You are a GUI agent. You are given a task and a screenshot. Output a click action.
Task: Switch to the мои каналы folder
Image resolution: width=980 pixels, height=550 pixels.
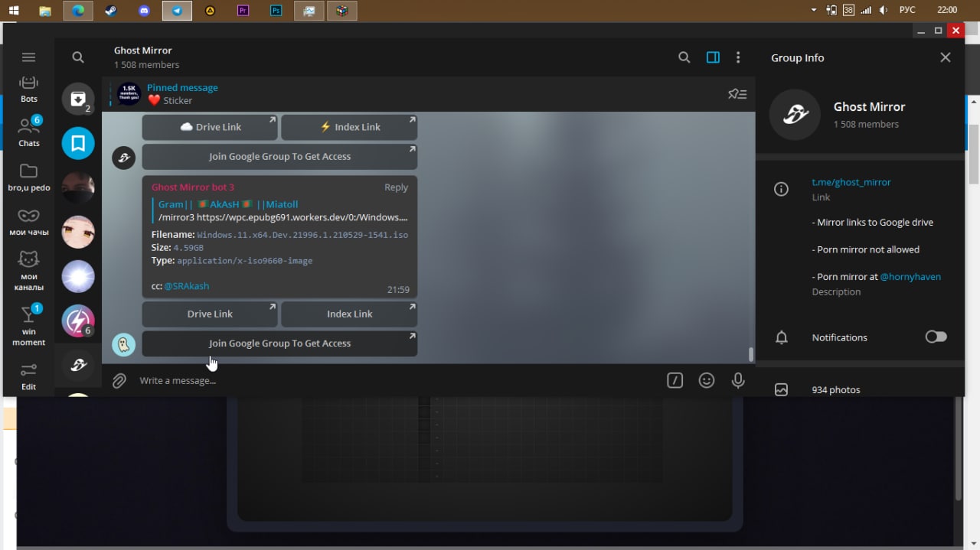coord(28,271)
